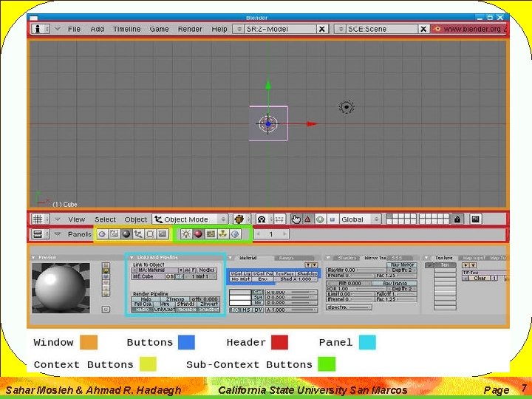Adjust the A 1.000 alpha slider
Screen dimensions: 532x399
[291, 310]
